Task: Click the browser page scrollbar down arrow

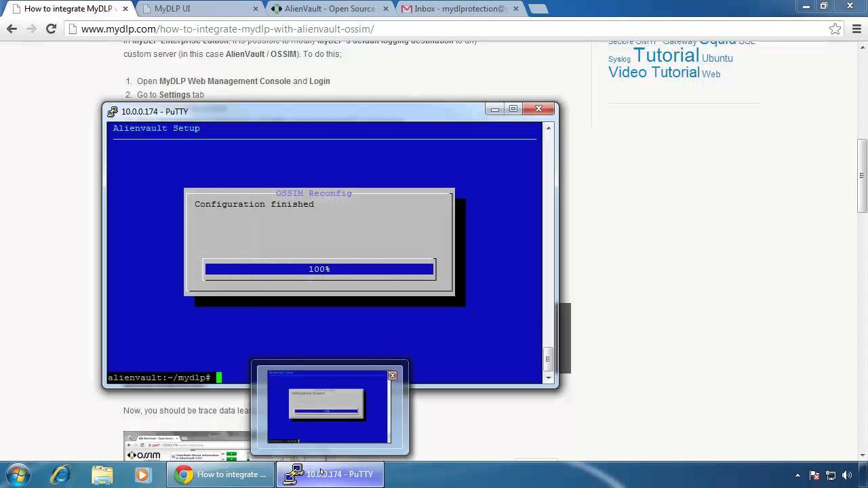Action: click(x=862, y=455)
